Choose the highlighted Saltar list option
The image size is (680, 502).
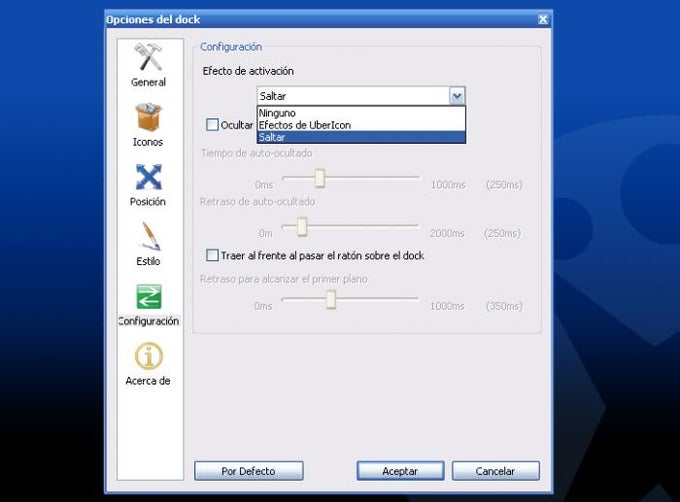(x=361, y=137)
